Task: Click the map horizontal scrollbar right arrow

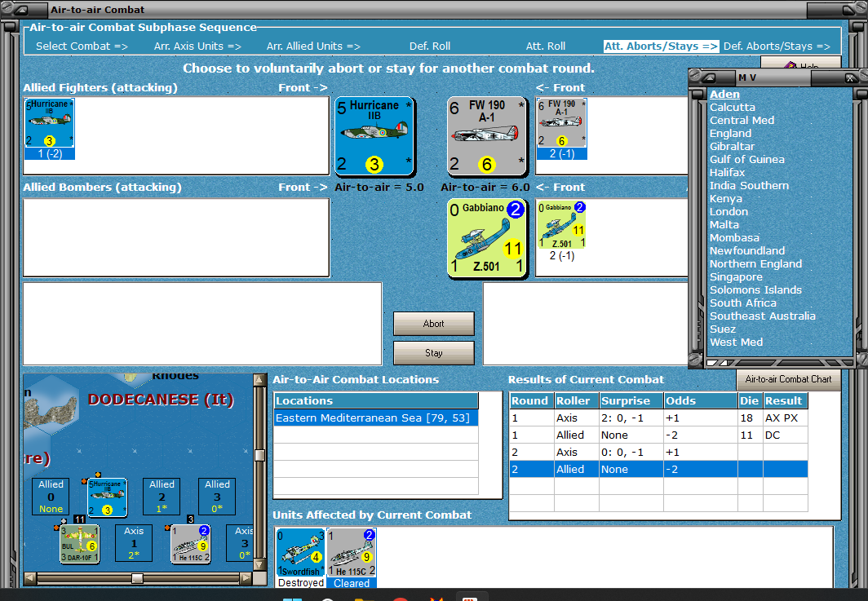Action: coord(246,578)
